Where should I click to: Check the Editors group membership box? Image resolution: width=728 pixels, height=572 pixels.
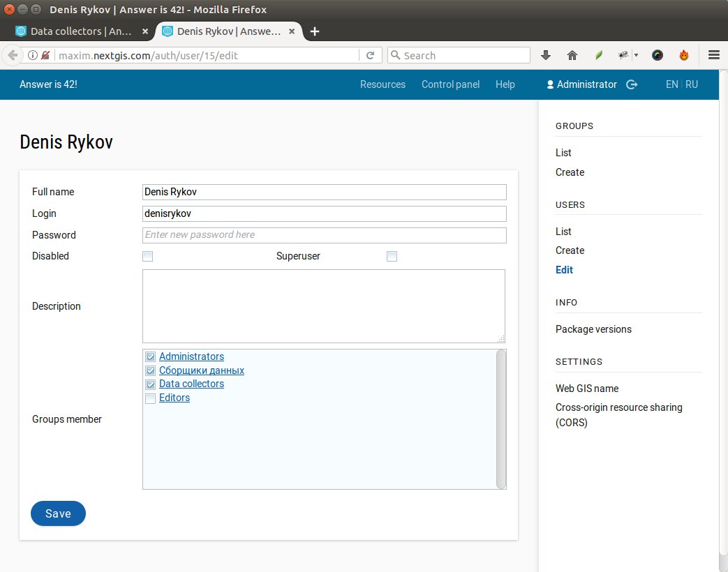pos(150,398)
